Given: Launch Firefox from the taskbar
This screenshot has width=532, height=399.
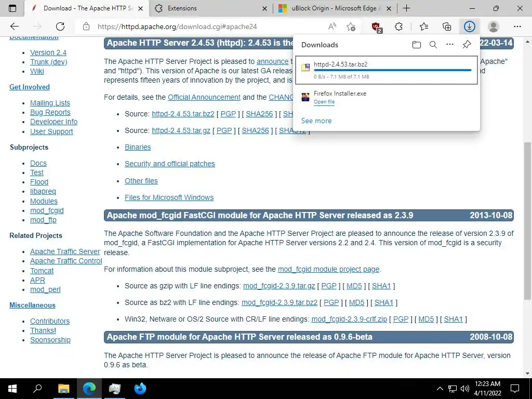Looking at the screenshot, I should (x=140, y=389).
